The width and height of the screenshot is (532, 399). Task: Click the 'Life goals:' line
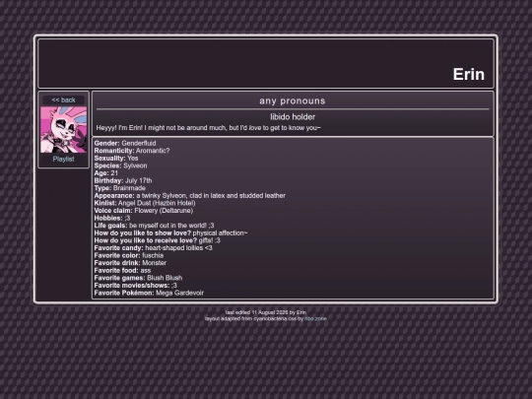(154, 226)
